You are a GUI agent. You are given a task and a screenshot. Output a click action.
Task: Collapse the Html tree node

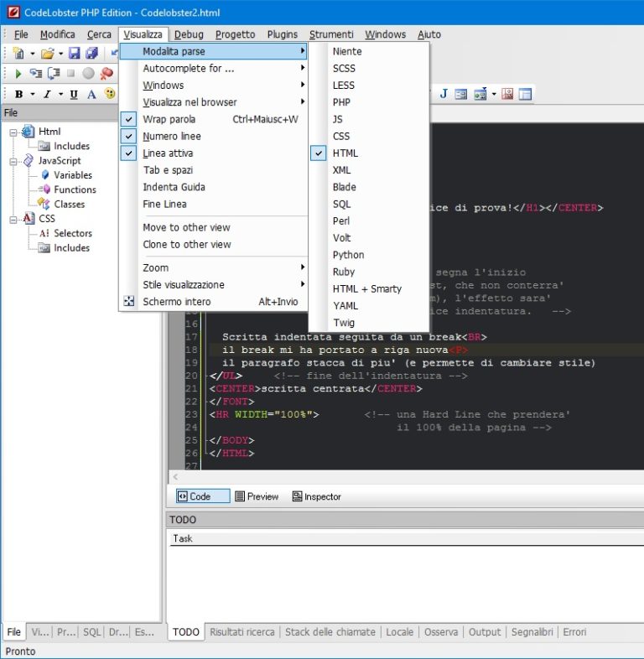point(13,132)
